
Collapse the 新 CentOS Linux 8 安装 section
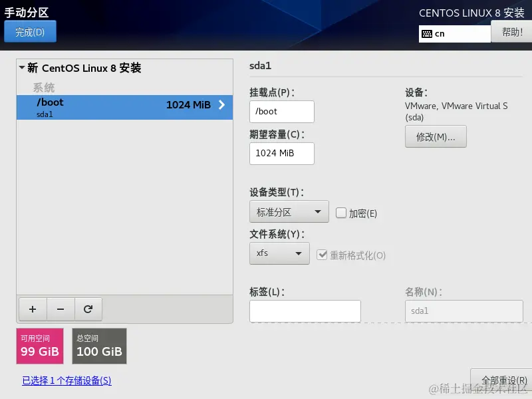[x=22, y=68]
